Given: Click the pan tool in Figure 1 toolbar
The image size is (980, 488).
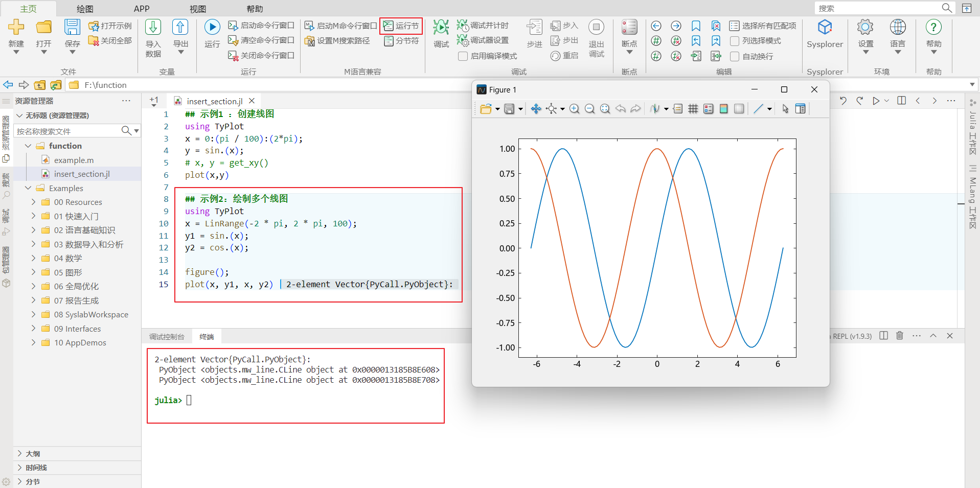Looking at the screenshot, I should pyautogui.click(x=536, y=109).
